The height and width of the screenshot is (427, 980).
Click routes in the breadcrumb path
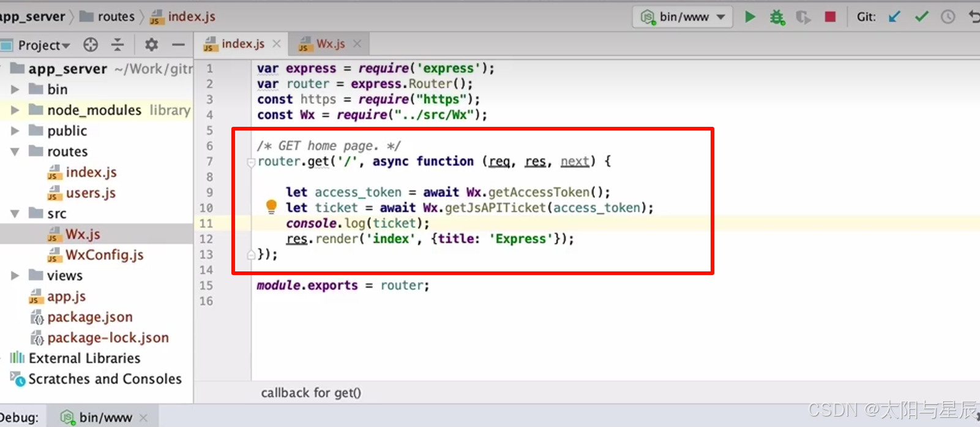pyautogui.click(x=107, y=17)
